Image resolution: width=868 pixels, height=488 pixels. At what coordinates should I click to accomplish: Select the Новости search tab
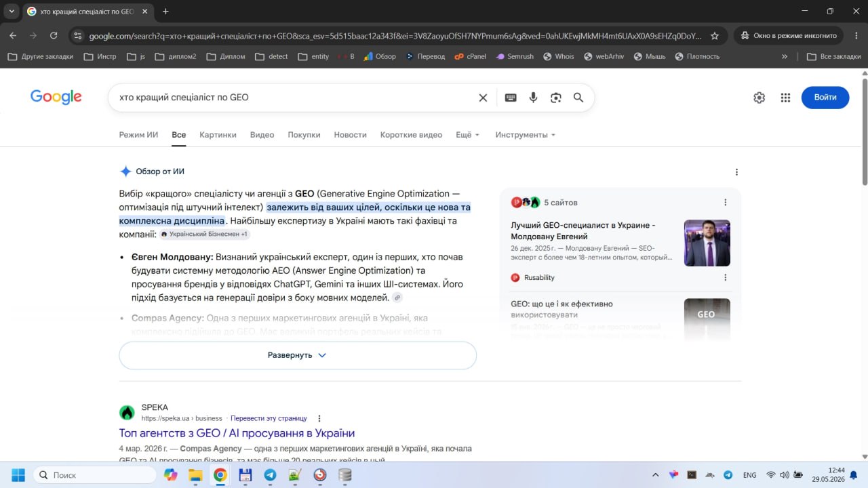(350, 135)
